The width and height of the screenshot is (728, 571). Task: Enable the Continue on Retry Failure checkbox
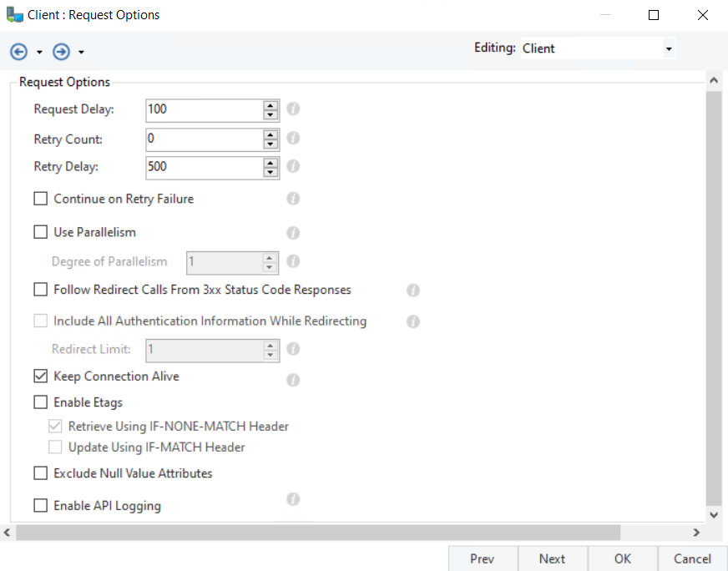click(x=41, y=199)
